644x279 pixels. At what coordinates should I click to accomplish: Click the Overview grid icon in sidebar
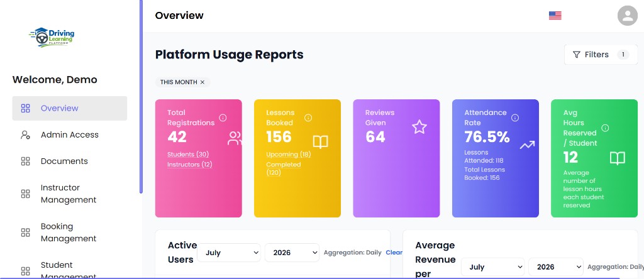(25, 108)
